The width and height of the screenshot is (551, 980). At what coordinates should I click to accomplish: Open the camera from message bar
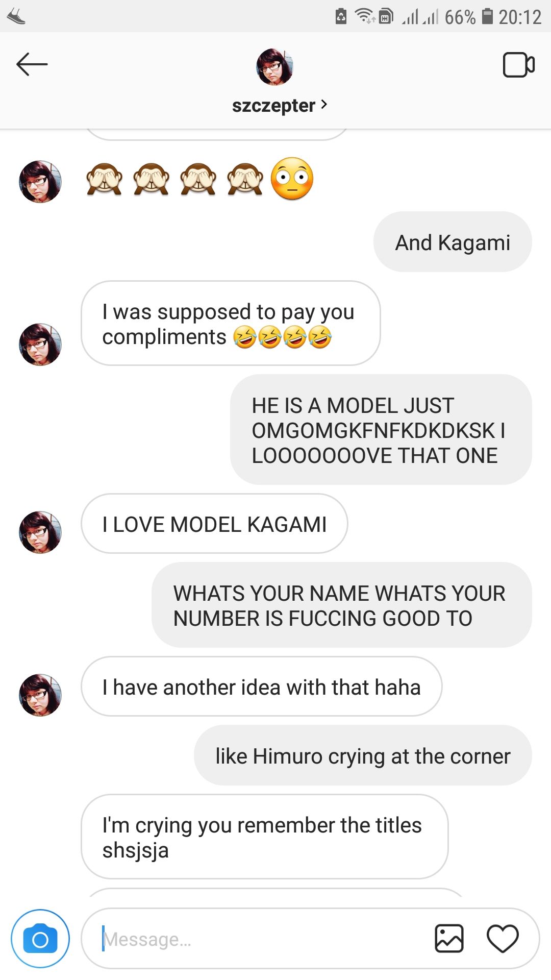point(40,939)
